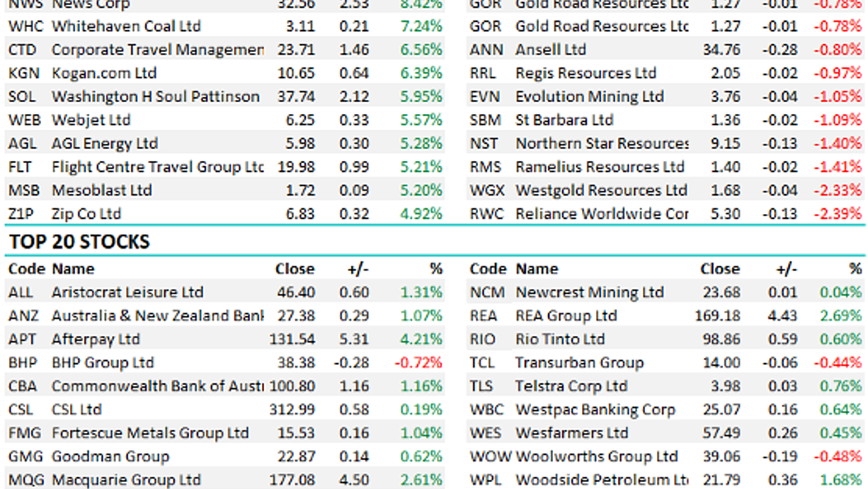Select the BHP Group Ltd name
The height and width of the screenshot is (489, 868).
coord(103,362)
